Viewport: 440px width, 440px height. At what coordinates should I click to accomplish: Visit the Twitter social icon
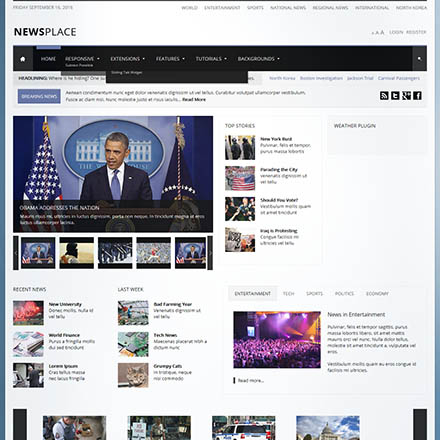click(395, 96)
